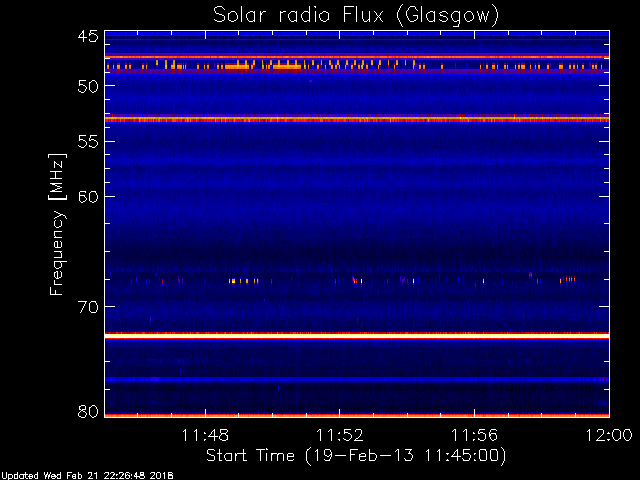Click the '11:52' time tick label
The width and height of the screenshot is (640, 480).
pyautogui.click(x=340, y=435)
